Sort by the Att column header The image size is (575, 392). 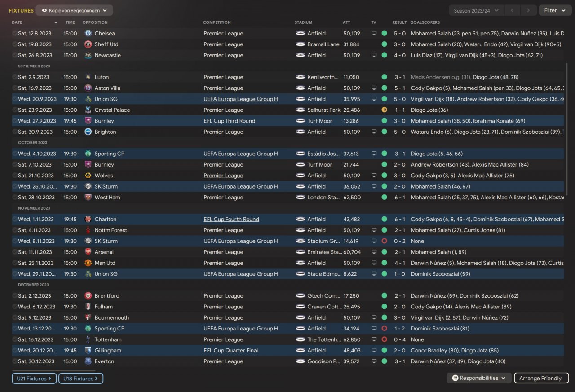[x=346, y=22]
